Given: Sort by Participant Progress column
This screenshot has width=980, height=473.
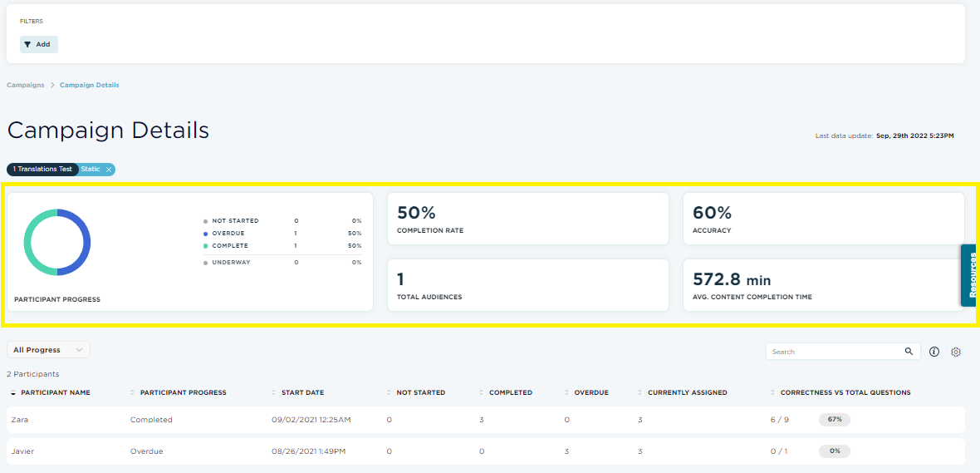Looking at the screenshot, I should pos(179,393).
